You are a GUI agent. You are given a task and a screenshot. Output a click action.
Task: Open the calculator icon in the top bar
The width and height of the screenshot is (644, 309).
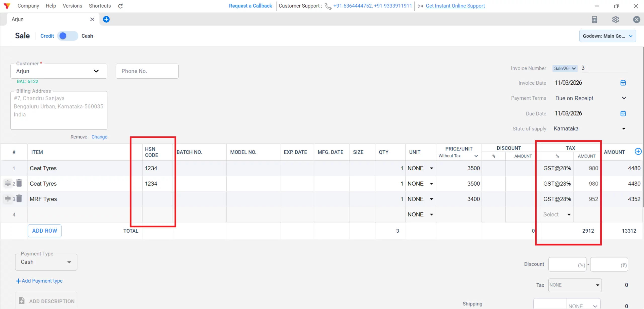pos(595,19)
